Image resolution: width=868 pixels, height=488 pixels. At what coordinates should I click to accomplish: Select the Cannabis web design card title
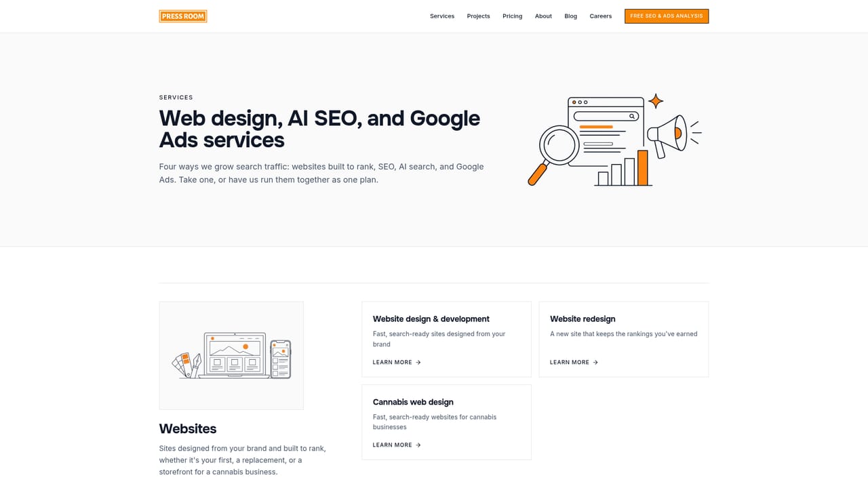click(413, 402)
